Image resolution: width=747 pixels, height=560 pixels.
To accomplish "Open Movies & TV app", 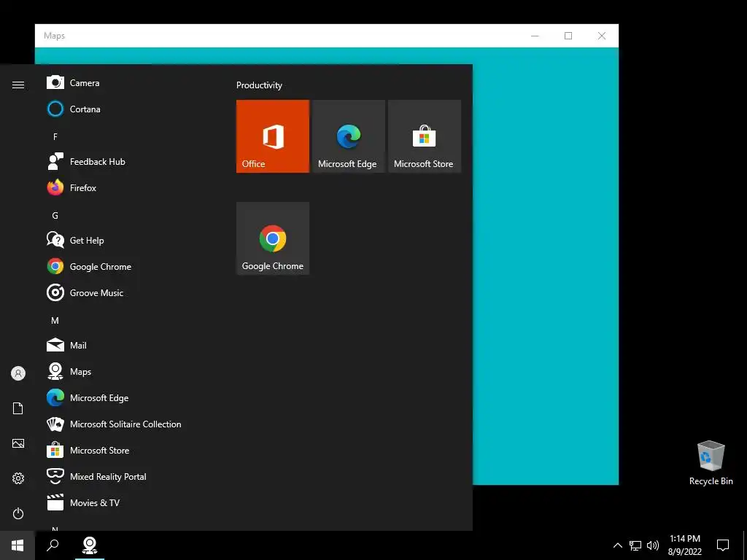I will (128, 502).
